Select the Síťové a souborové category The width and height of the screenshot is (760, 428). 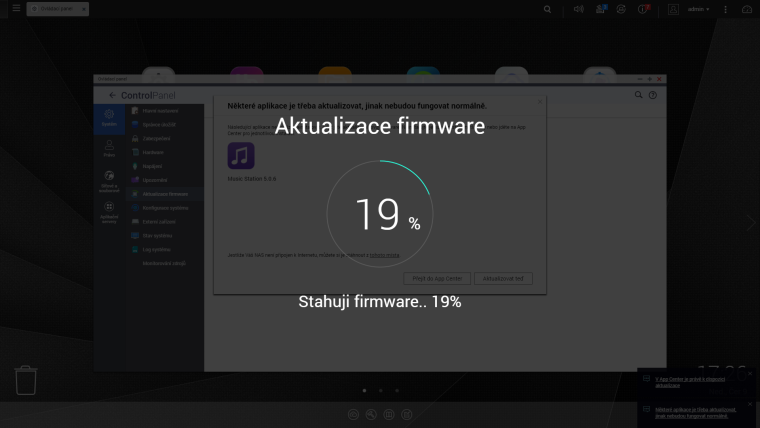(109, 181)
